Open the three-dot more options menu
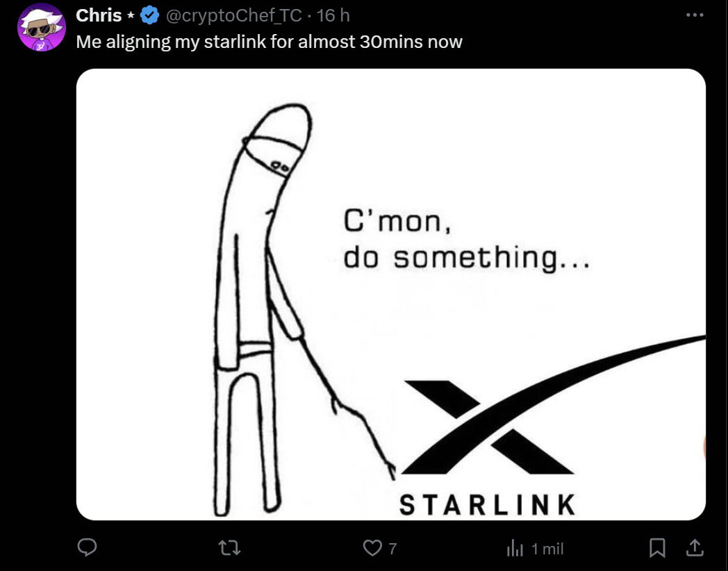728x571 pixels. coord(695,15)
